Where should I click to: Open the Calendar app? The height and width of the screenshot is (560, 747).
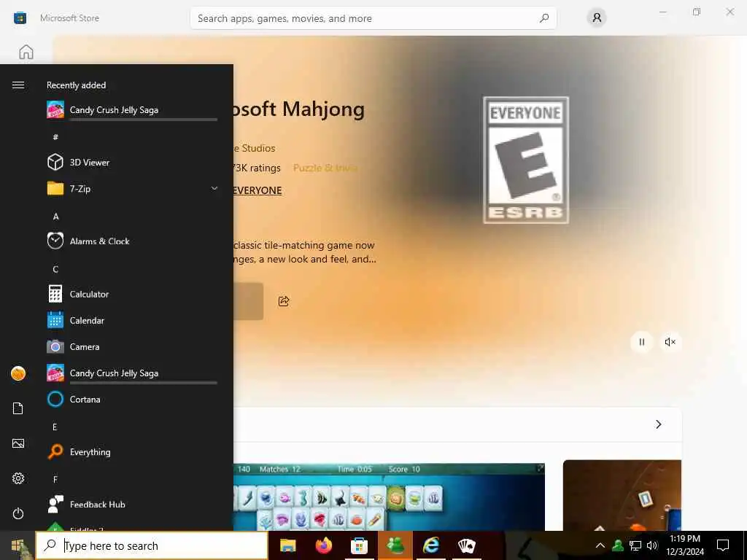tap(132, 321)
